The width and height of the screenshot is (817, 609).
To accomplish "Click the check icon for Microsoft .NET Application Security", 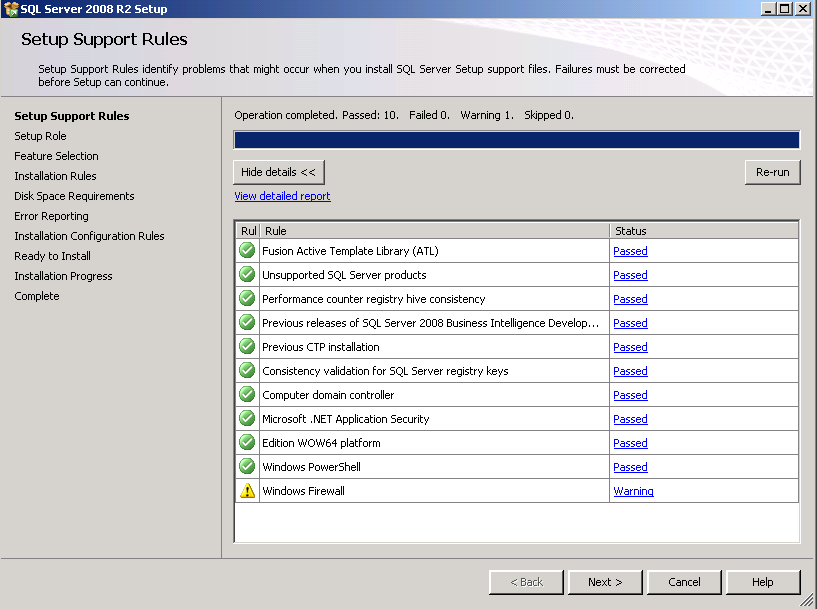I will [247, 418].
